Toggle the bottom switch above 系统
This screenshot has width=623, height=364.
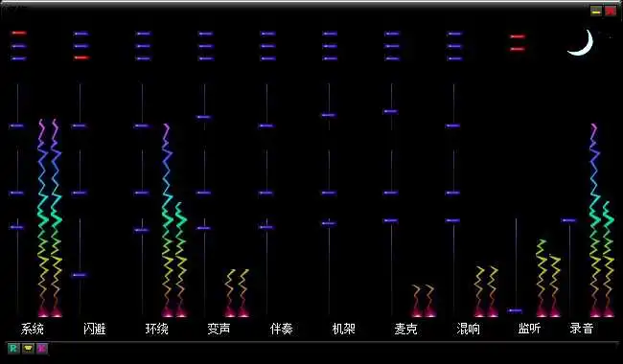click(x=19, y=58)
